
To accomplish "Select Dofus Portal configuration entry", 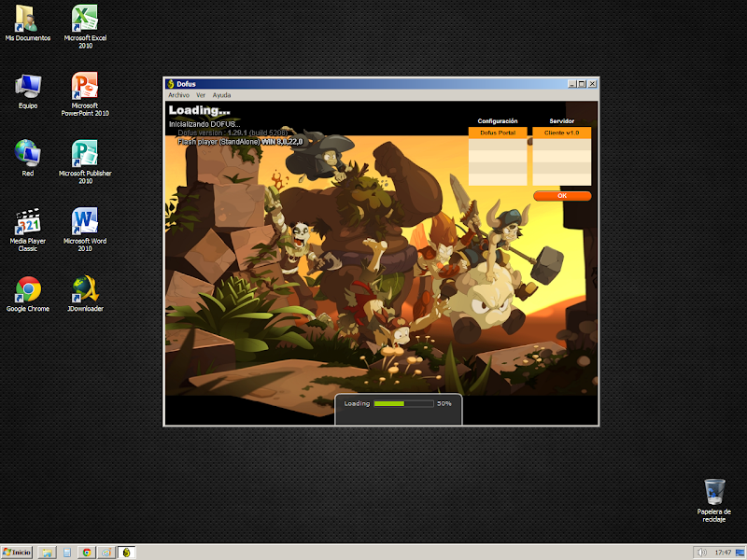I will (498, 133).
